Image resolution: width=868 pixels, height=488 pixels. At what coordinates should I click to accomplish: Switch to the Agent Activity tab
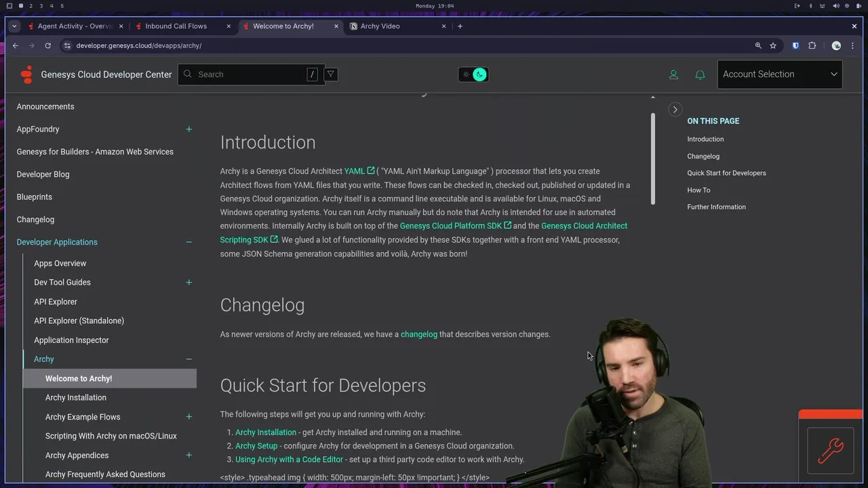click(x=75, y=26)
